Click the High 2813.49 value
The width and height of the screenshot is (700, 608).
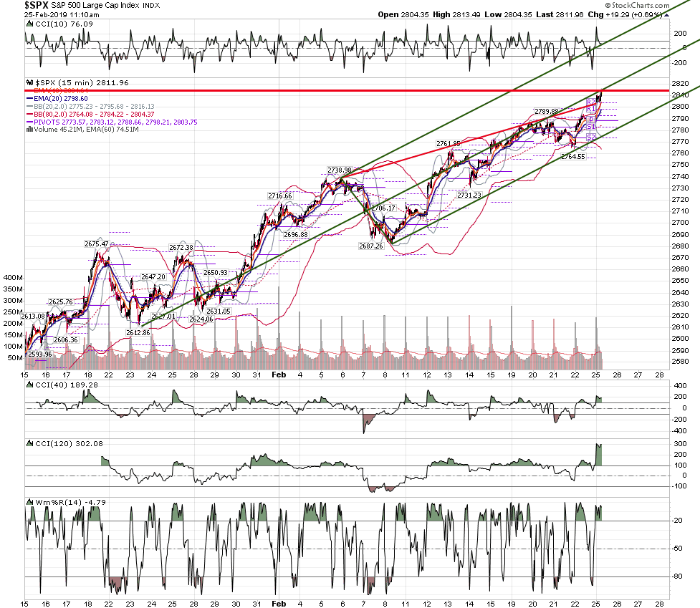click(x=456, y=14)
